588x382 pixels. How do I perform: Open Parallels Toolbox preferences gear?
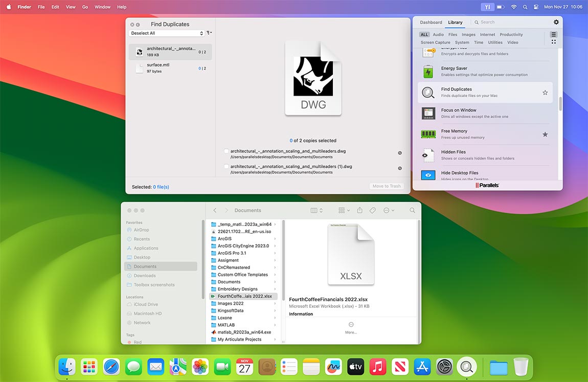[556, 22]
